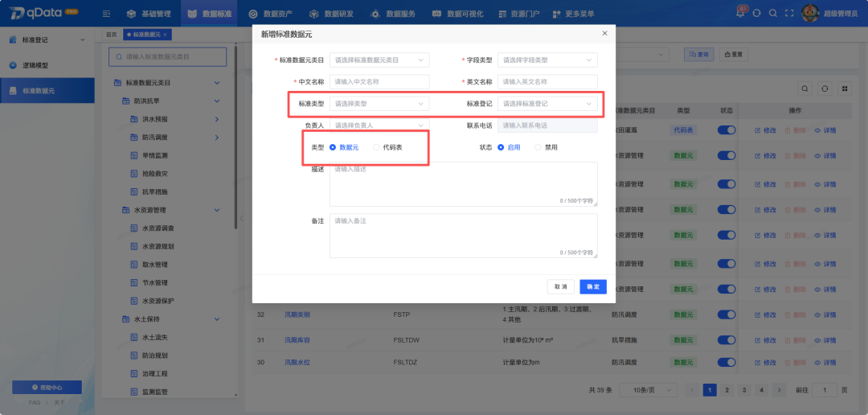Open the header search magnifier icon
Image resolution: width=868 pixels, height=415 pixels.
point(773,14)
